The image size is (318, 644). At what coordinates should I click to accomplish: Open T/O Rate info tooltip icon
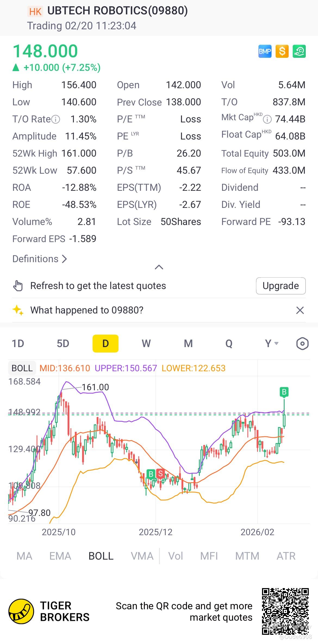(x=55, y=119)
